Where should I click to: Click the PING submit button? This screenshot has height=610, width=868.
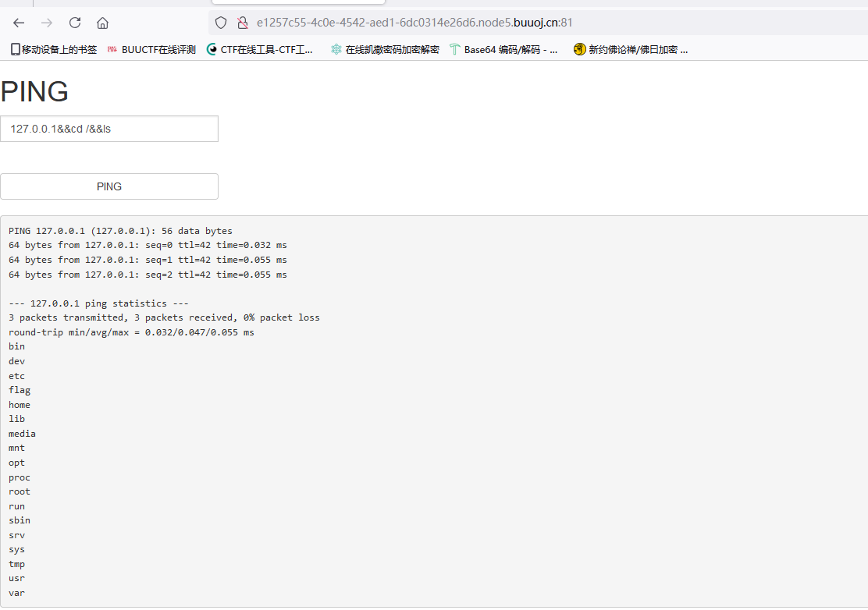pos(109,186)
